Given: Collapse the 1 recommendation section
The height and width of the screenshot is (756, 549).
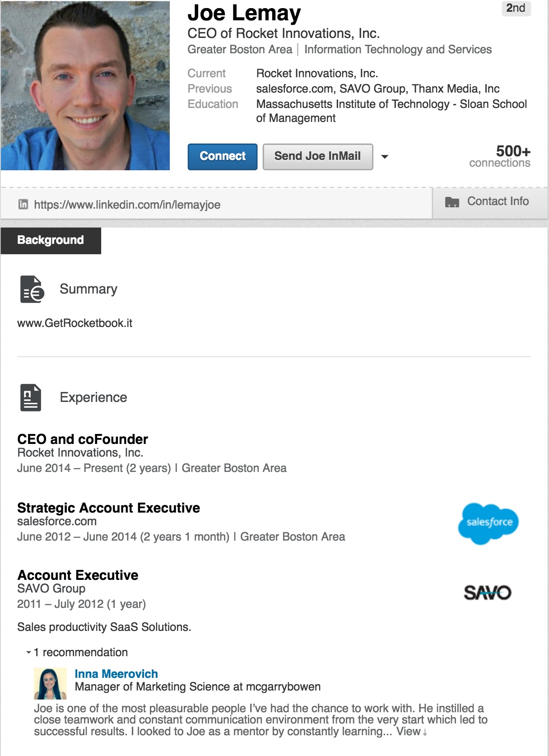Looking at the screenshot, I should pyautogui.click(x=29, y=652).
